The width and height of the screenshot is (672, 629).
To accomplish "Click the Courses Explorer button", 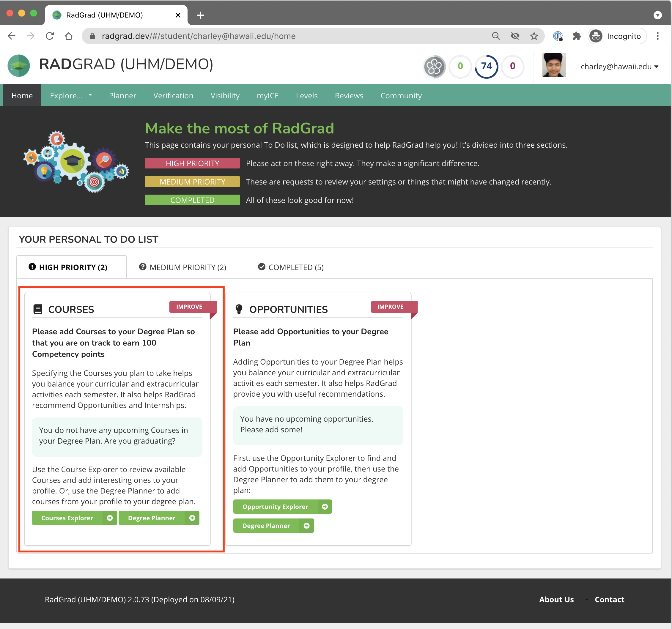I will coord(74,518).
